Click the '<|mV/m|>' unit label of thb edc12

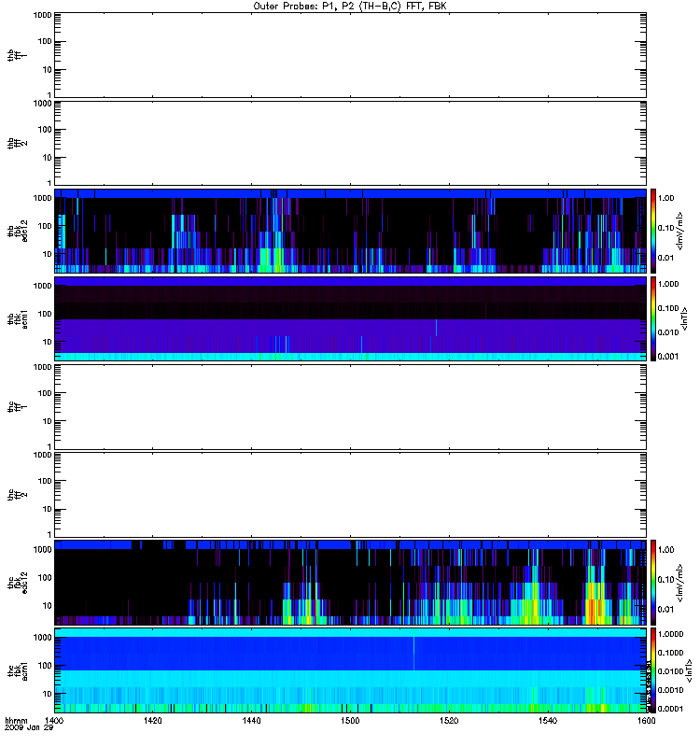point(680,231)
